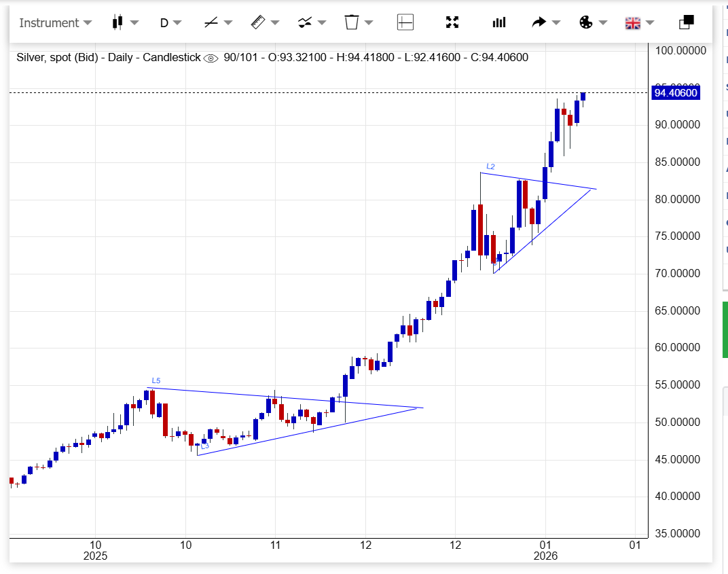Click the bar volume chart icon

click(499, 22)
